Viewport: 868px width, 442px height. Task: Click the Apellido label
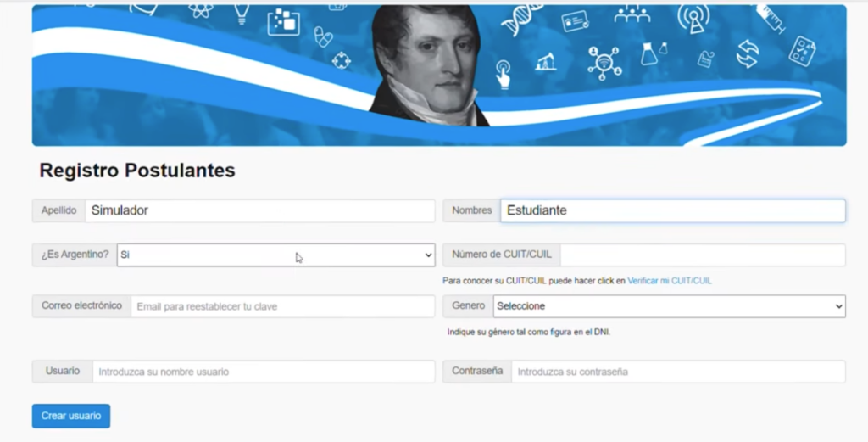click(x=58, y=210)
